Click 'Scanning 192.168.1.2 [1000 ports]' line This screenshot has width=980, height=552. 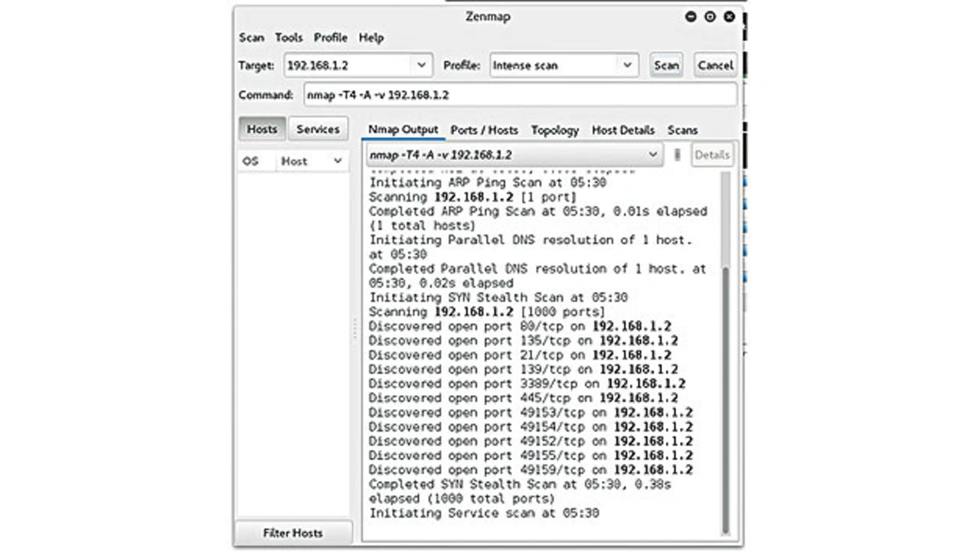point(487,312)
